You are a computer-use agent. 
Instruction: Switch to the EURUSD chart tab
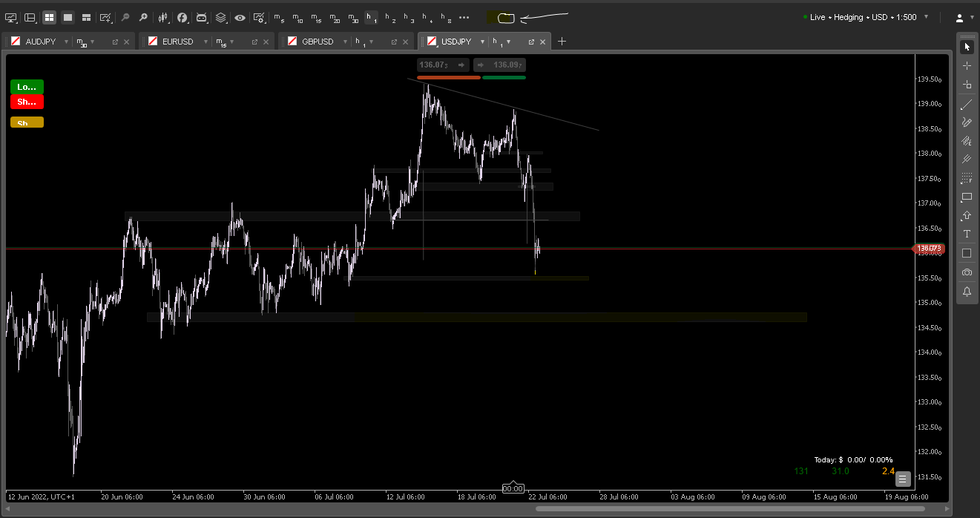click(x=178, y=42)
